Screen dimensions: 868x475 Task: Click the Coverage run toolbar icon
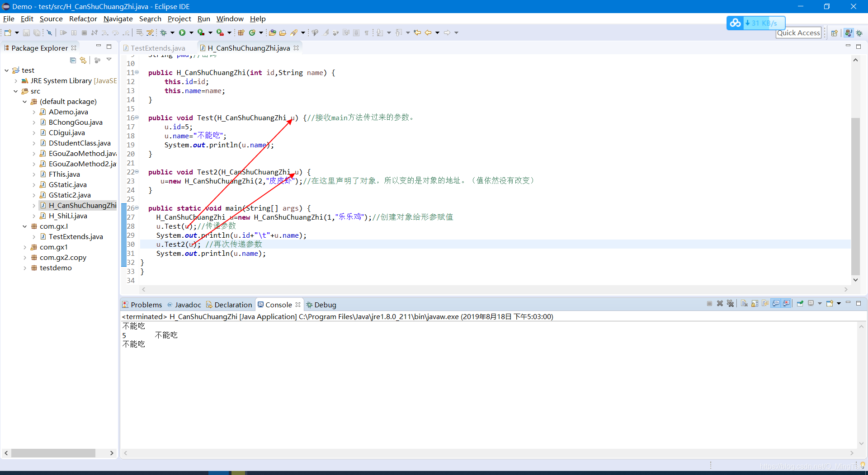click(201, 33)
